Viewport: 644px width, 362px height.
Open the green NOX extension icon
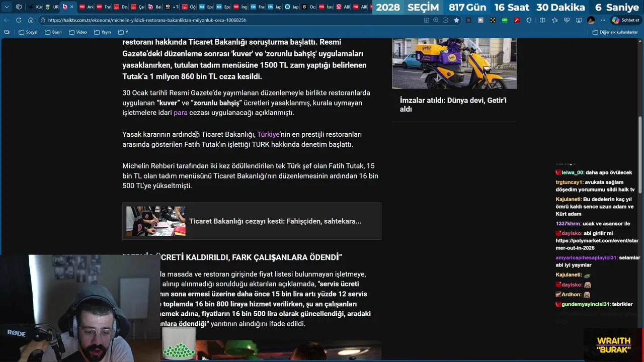(x=505, y=20)
